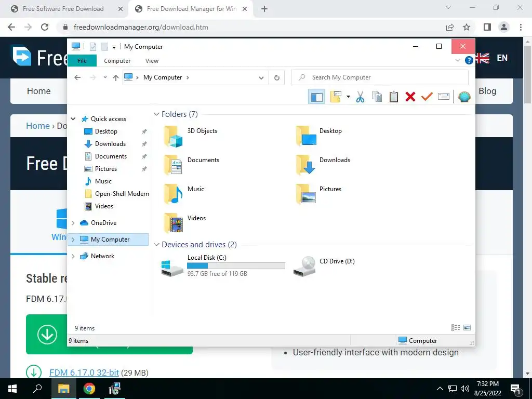Open recent locations dropdown arrow
This screenshot has height=399, width=532.
pos(105,77)
